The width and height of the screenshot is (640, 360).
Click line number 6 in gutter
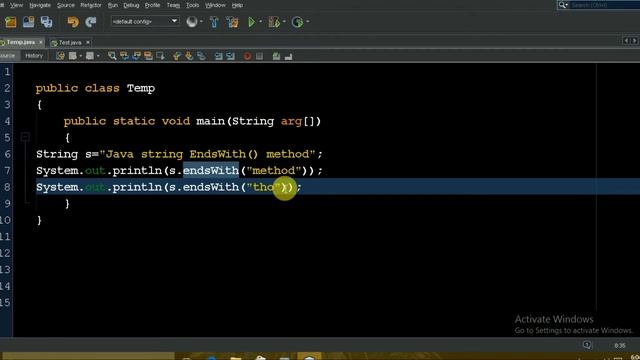click(7, 154)
